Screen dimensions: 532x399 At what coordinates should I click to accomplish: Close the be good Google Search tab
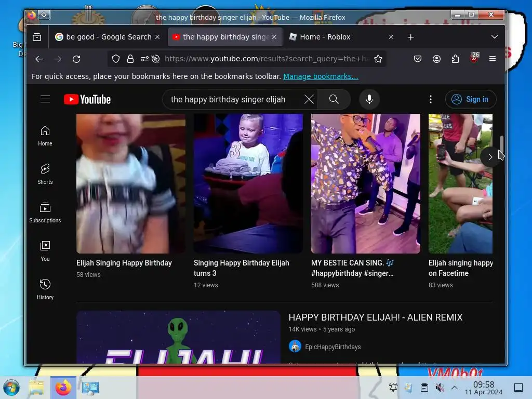(157, 37)
